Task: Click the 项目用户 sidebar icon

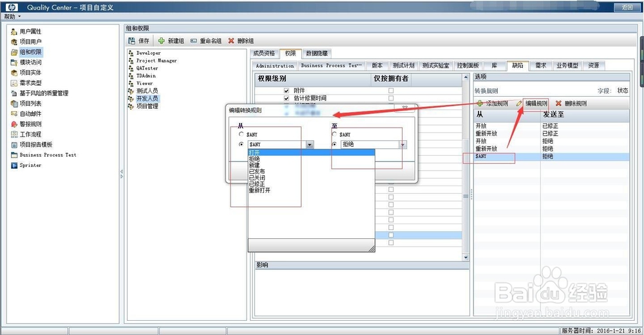Action: [14, 41]
